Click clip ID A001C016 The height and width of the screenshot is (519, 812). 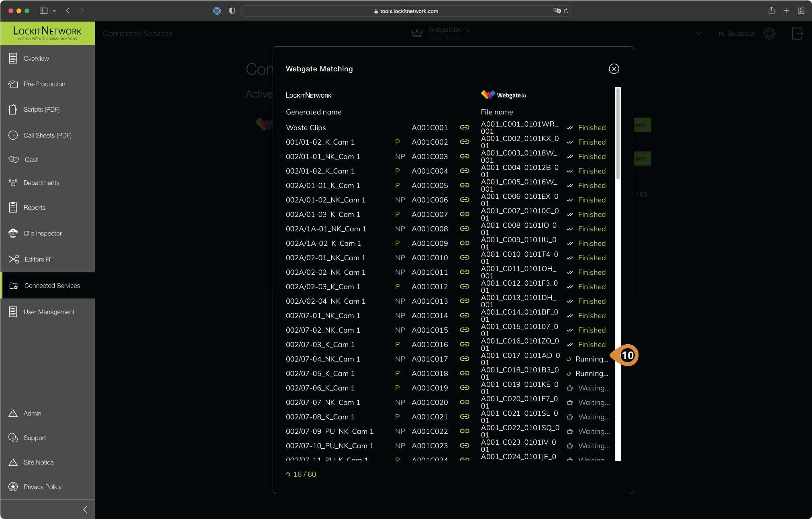[429, 344]
